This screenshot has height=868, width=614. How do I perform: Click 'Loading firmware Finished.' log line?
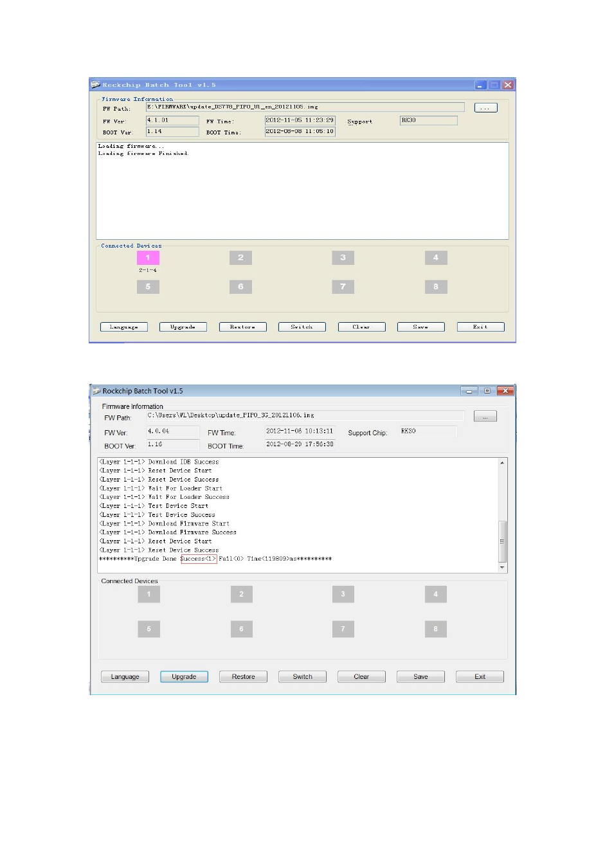point(143,154)
